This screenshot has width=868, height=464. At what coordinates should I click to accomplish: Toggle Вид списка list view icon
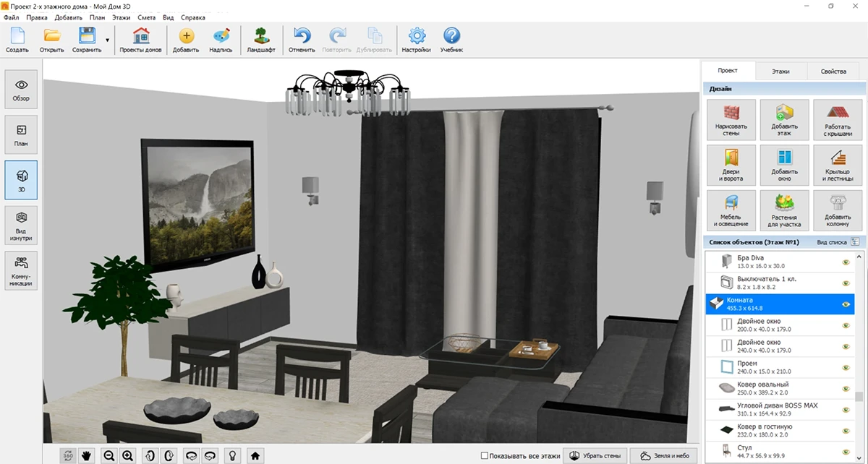[x=855, y=242]
